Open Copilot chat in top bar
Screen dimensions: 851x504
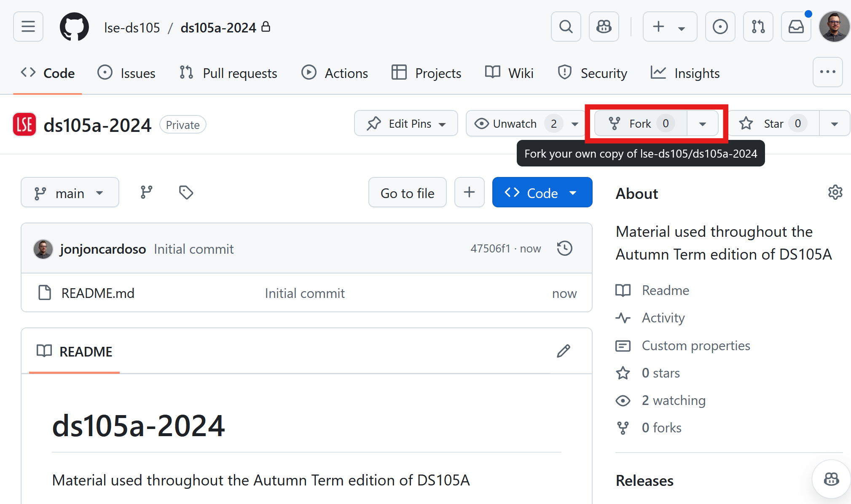[604, 27]
